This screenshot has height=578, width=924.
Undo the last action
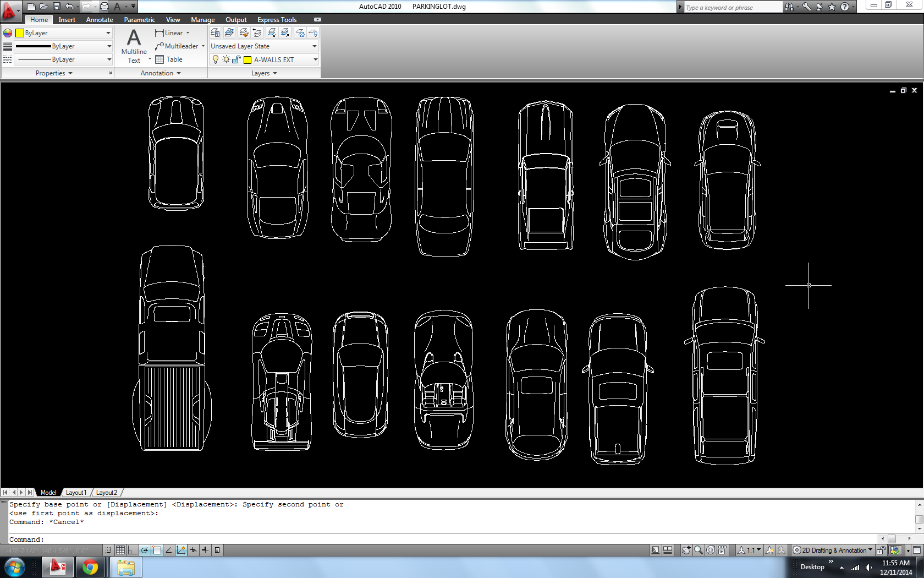(69, 7)
